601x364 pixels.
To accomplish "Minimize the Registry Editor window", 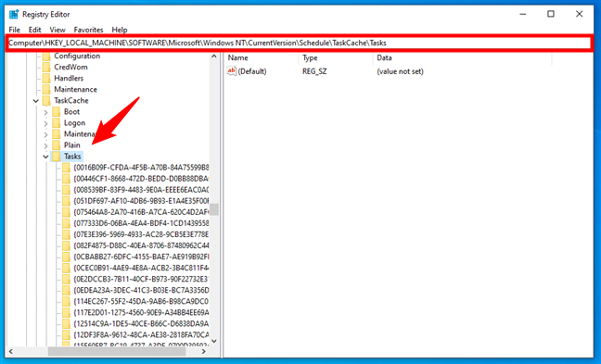I will pos(523,14).
